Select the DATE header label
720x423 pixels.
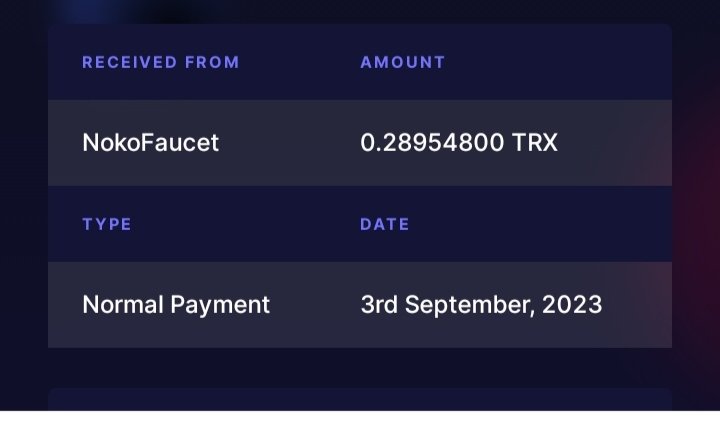coord(384,224)
